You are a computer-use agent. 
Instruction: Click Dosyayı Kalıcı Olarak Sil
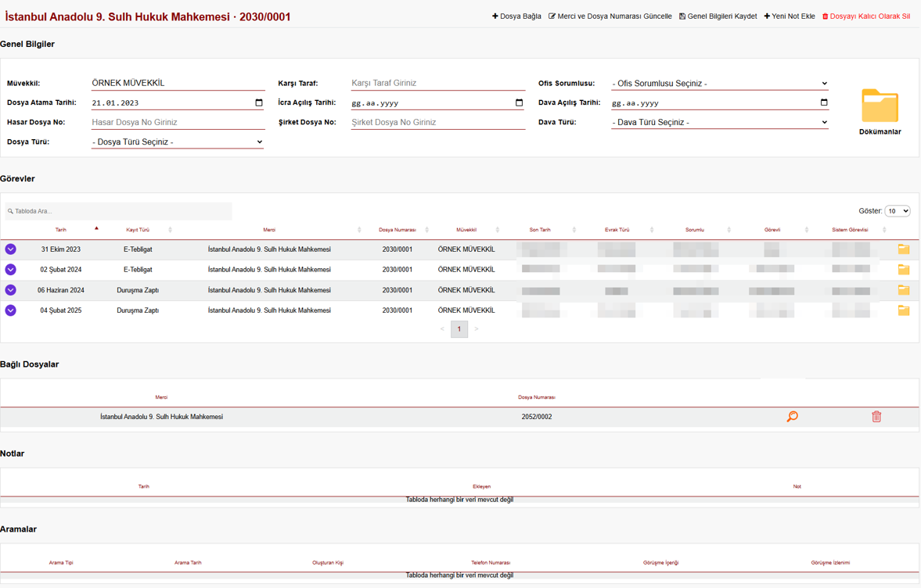(x=865, y=16)
